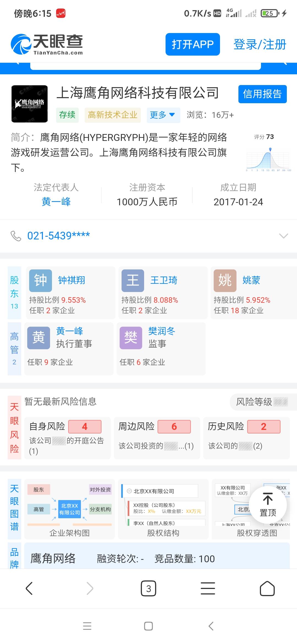The width and height of the screenshot is (297, 644).
Task: Call number 021-5439****
Action: pyautogui.click(x=59, y=236)
